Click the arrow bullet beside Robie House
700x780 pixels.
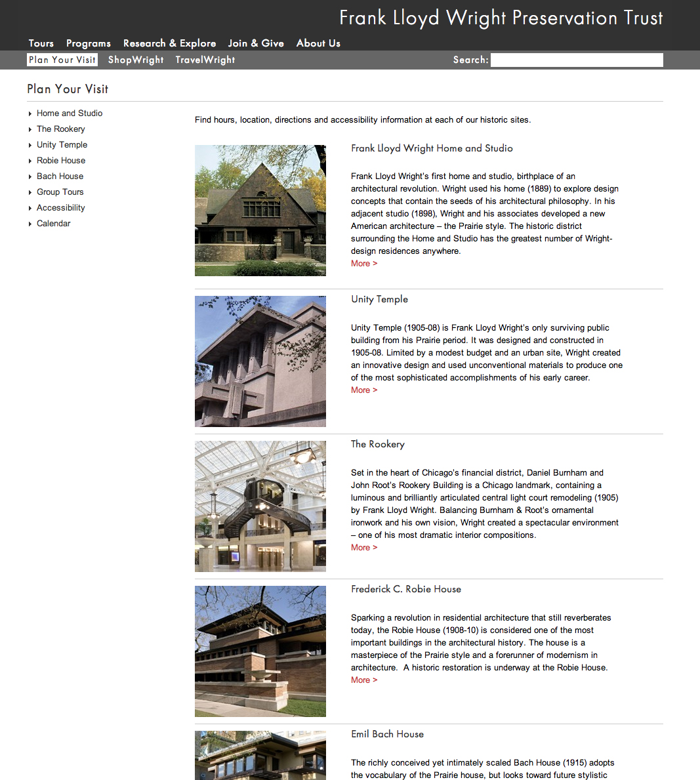[x=30, y=161]
